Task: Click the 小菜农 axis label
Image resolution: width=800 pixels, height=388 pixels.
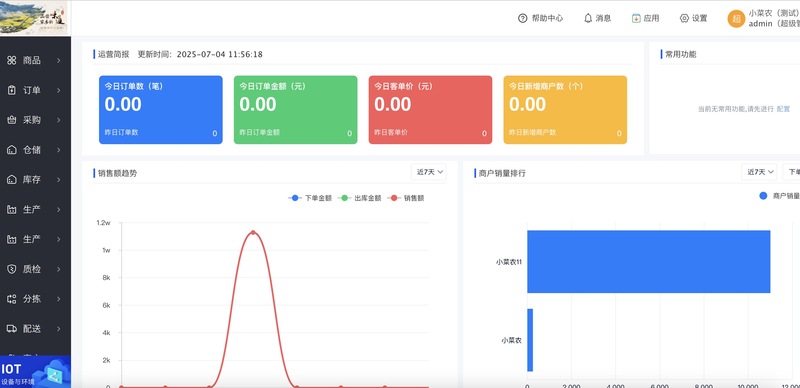Action: [511, 340]
